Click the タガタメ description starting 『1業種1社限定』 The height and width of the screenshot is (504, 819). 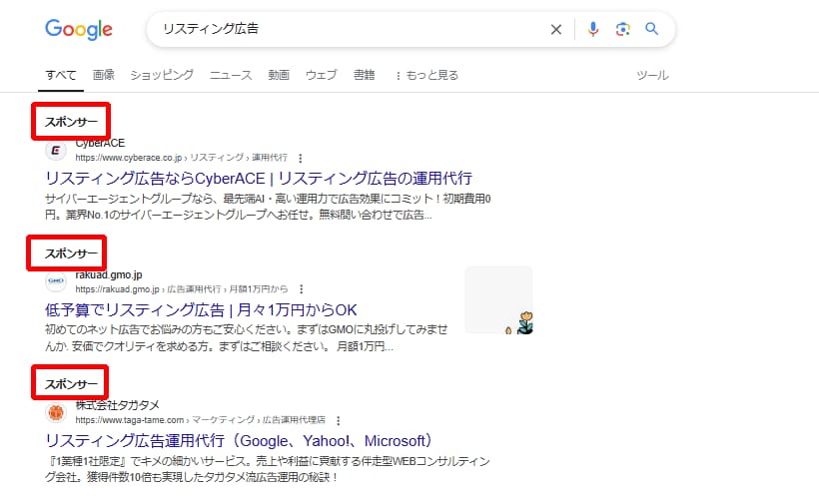point(268,469)
